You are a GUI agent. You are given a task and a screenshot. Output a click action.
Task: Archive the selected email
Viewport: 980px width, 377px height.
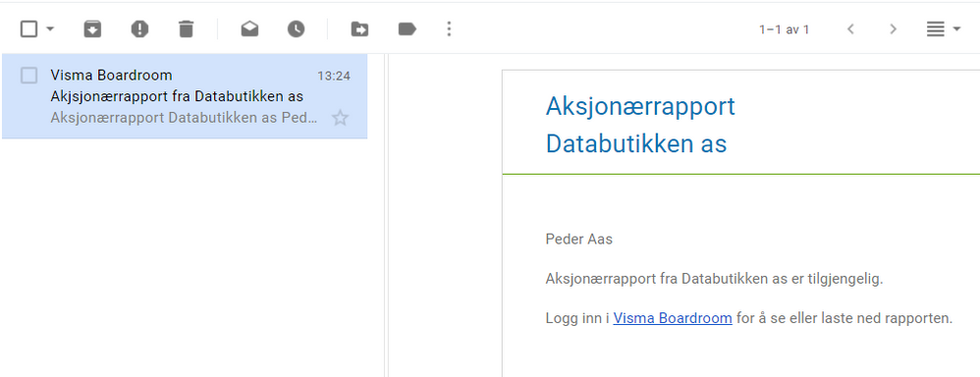point(92,28)
